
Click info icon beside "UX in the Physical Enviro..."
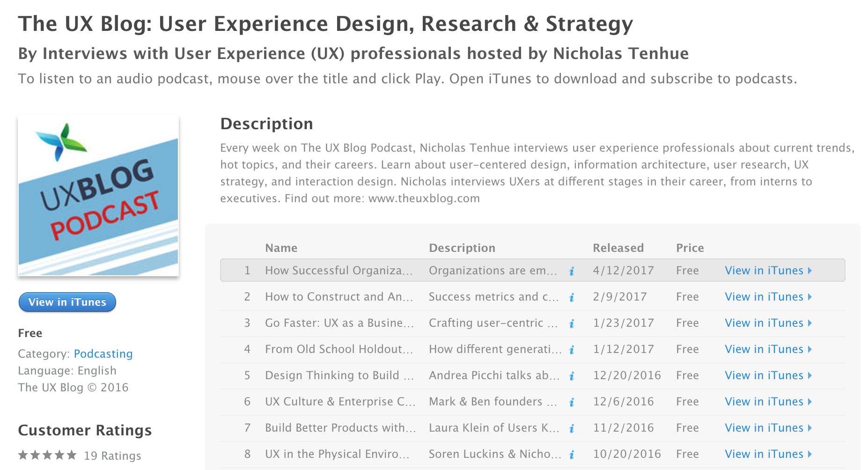click(571, 454)
